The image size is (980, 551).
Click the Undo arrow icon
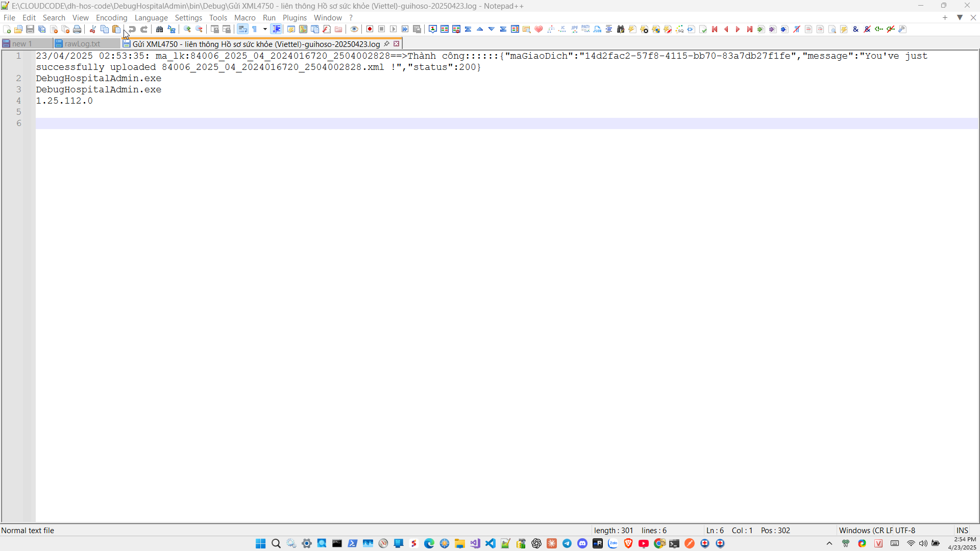[x=132, y=30]
